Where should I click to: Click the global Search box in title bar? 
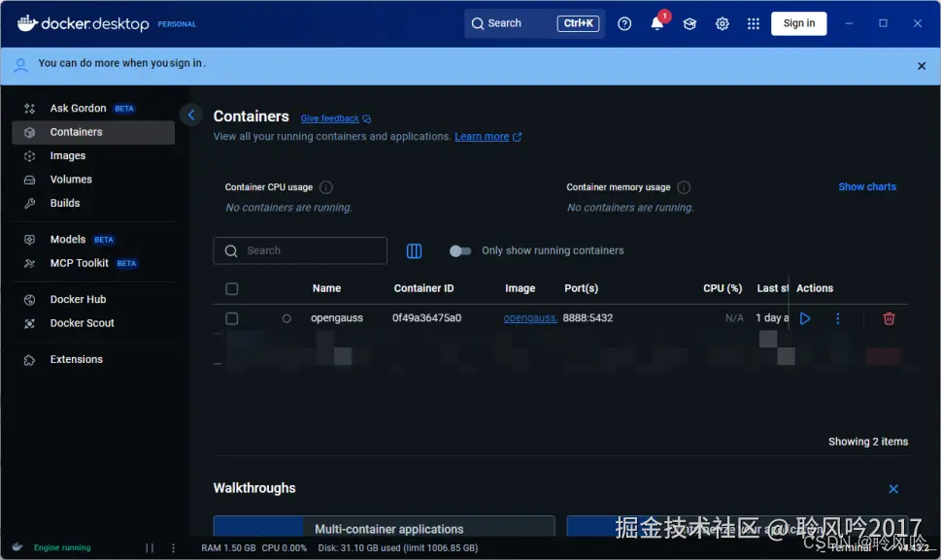534,23
